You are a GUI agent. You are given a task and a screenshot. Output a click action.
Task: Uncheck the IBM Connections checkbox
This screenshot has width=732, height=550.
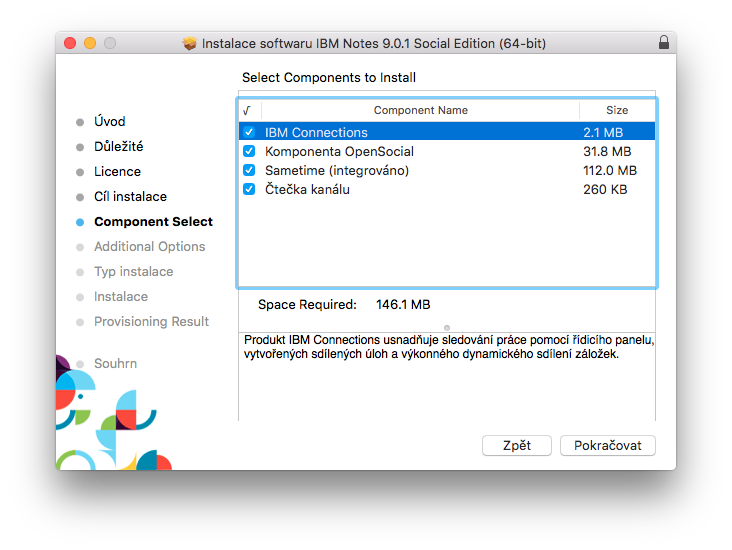pyautogui.click(x=249, y=132)
